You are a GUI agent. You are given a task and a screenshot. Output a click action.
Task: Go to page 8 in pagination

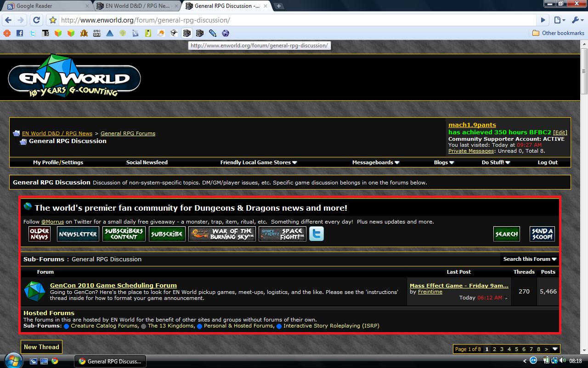[538, 349]
